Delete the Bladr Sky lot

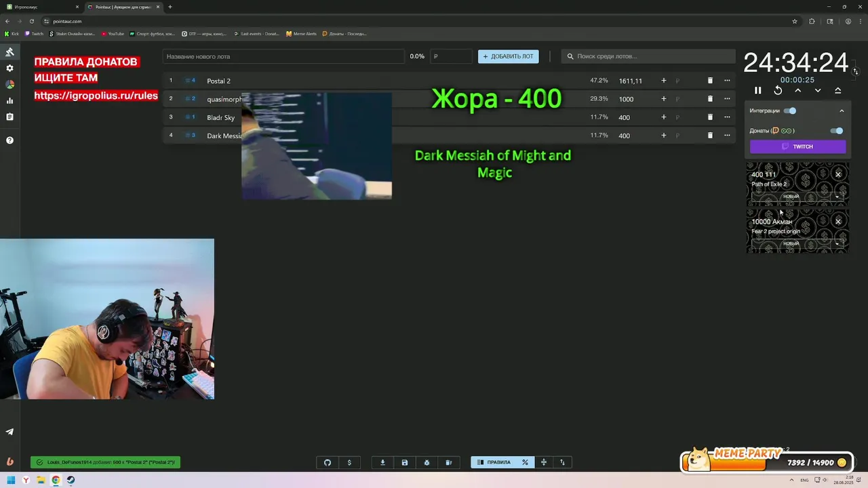pyautogui.click(x=710, y=117)
